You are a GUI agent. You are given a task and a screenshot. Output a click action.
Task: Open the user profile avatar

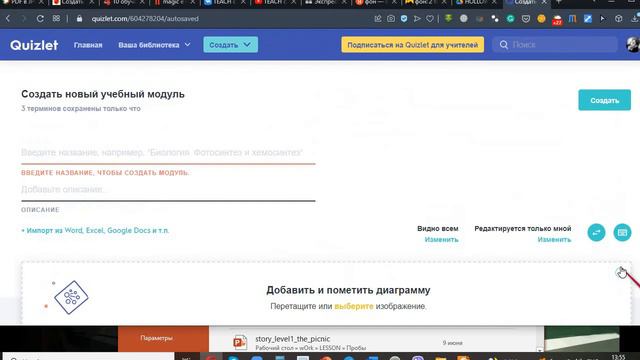pyautogui.click(x=633, y=45)
